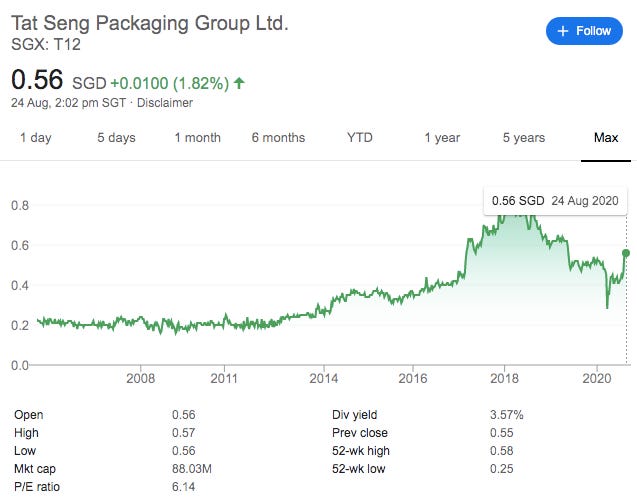The height and width of the screenshot is (503, 637).
Task: Click the Tat Seng Packaging Group Ltd. title
Action: pyautogui.click(x=150, y=23)
